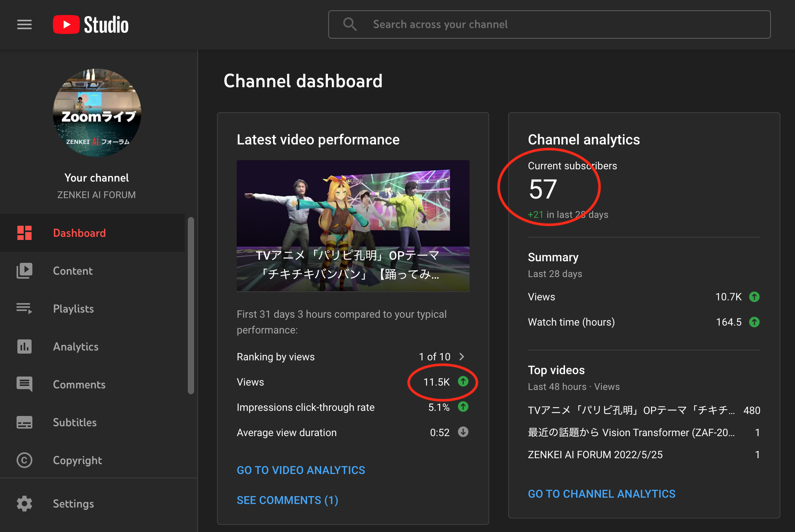Viewport: 795px width, 532px height.
Task: Open Analytics in sidebar
Action: tap(92, 347)
